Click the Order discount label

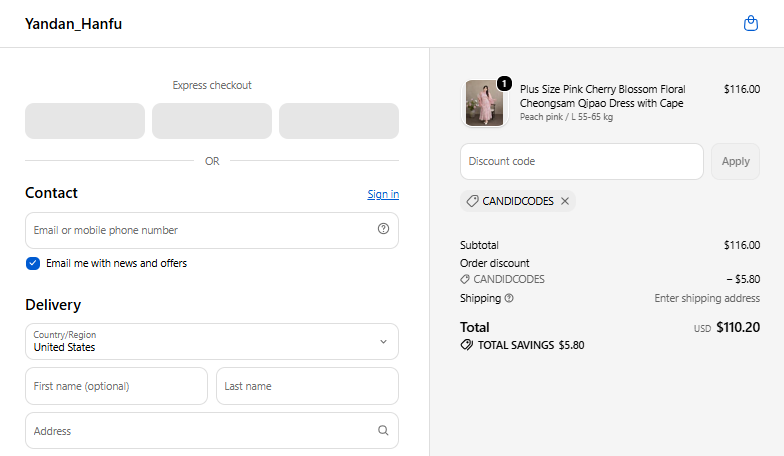[494, 263]
